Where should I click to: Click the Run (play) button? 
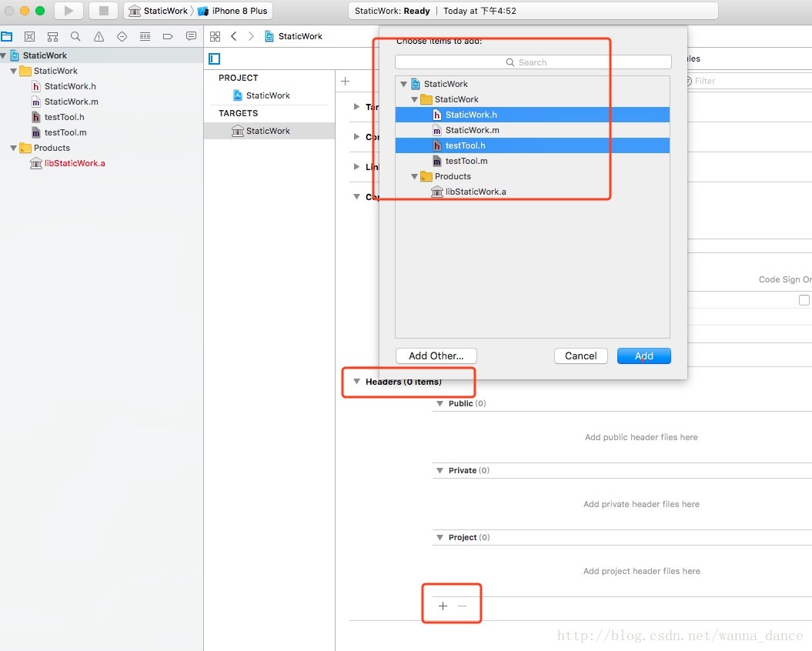[x=69, y=10]
